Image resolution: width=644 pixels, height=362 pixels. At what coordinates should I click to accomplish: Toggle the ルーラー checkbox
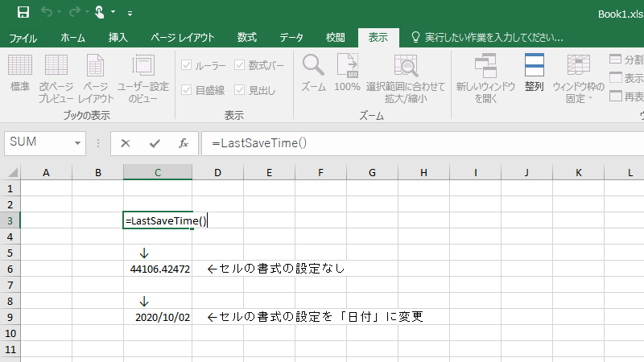(x=187, y=65)
